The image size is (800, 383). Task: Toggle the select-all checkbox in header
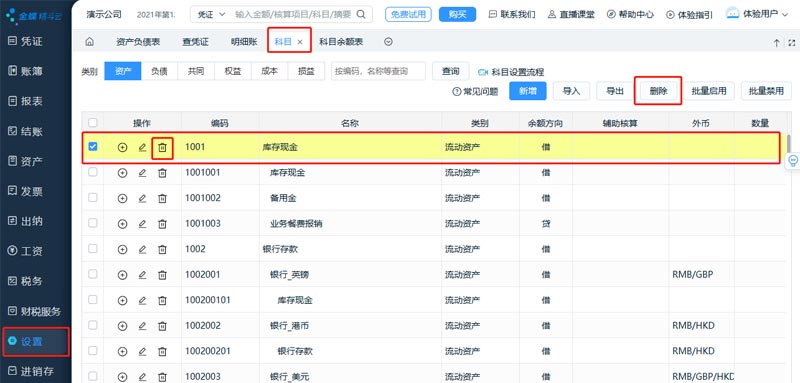[92, 123]
